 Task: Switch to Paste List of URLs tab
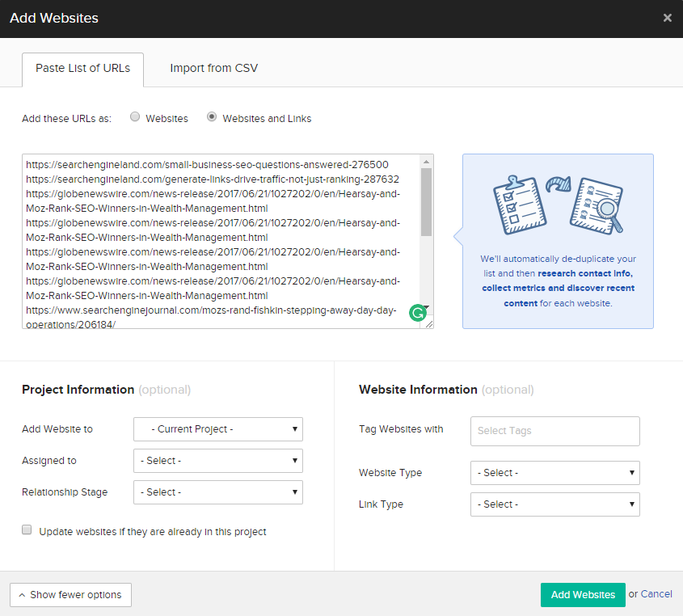(x=82, y=69)
